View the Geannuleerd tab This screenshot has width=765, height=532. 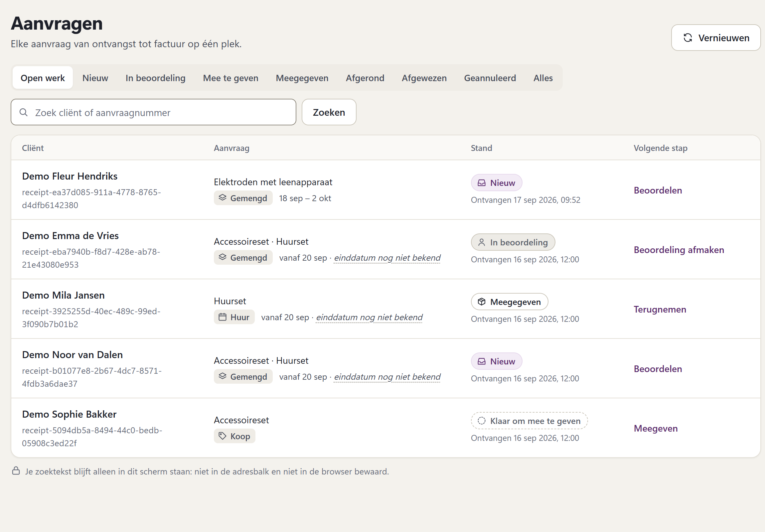[490, 77]
